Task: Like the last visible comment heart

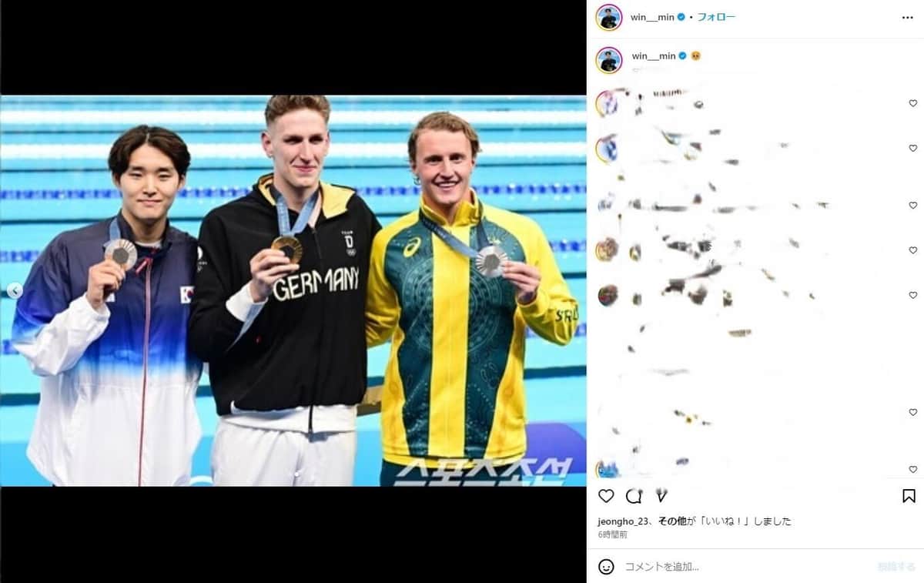Action: point(913,469)
